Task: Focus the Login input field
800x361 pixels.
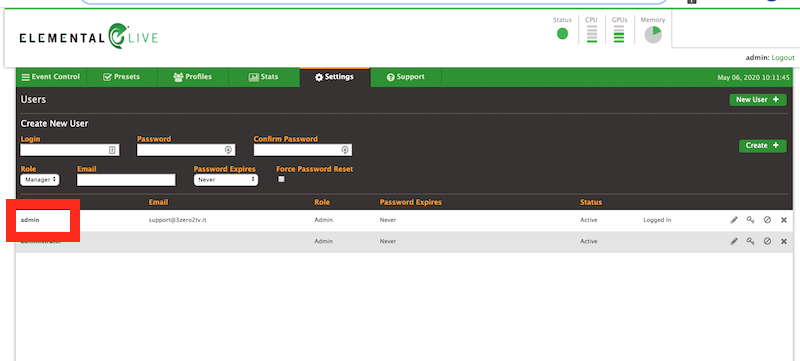Action: 70,150
